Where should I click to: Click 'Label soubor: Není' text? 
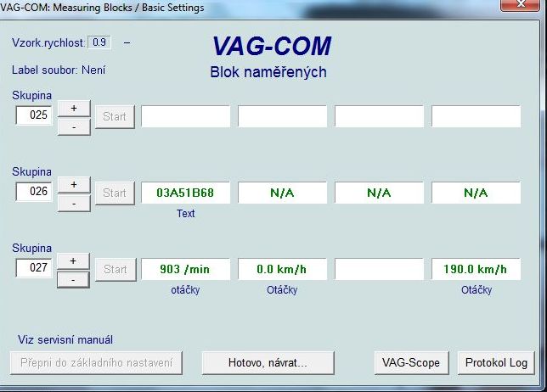[59, 70]
